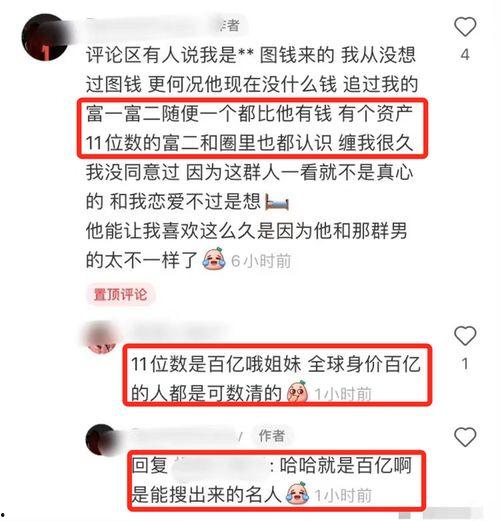This screenshot has height=521, width=500.
Task: Click the crying emoji after 搜出来的名人
Action: click(298, 493)
